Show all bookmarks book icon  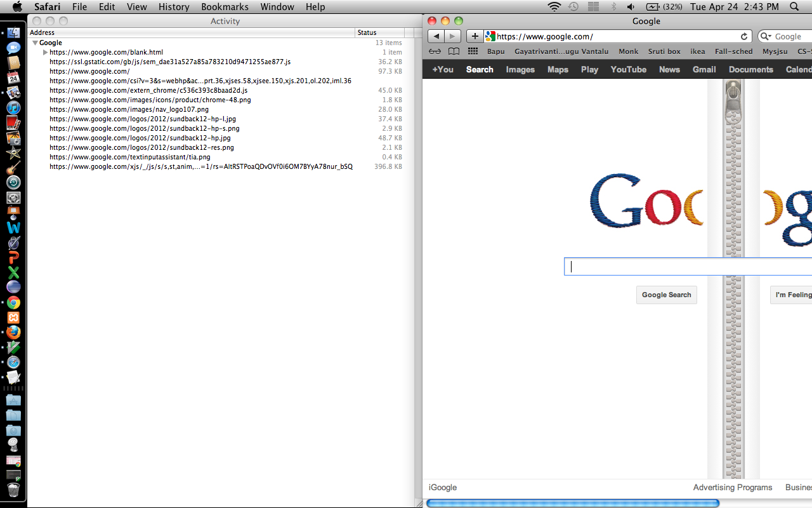454,51
